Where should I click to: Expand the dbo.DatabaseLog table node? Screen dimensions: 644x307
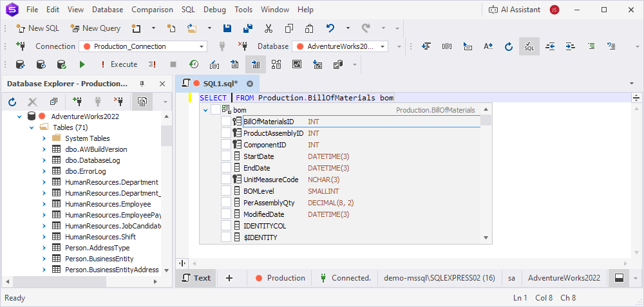[x=43, y=160]
